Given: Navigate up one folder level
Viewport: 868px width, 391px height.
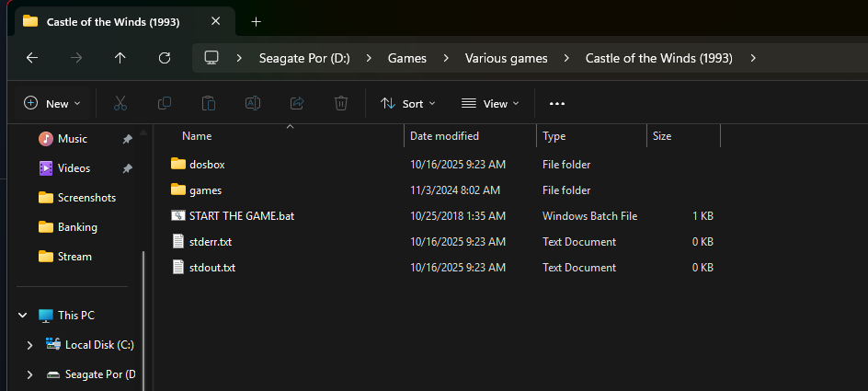Looking at the screenshot, I should (120, 58).
